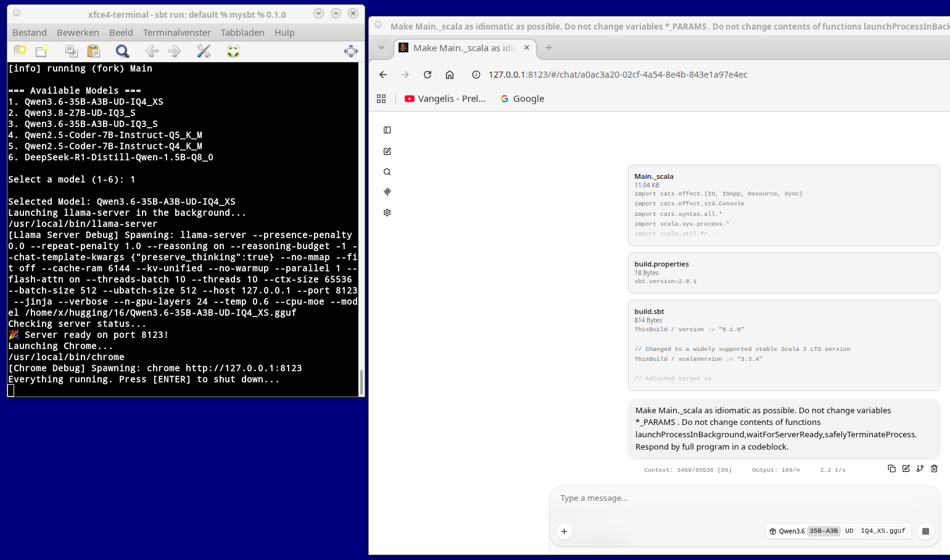Open a new terminal window icon
This screenshot has height=560, width=950.
click(x=42, y=51)
